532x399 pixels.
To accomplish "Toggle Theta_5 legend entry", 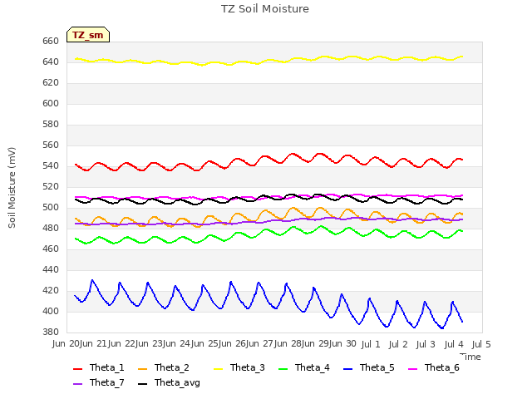I will (x=369, y=367).
